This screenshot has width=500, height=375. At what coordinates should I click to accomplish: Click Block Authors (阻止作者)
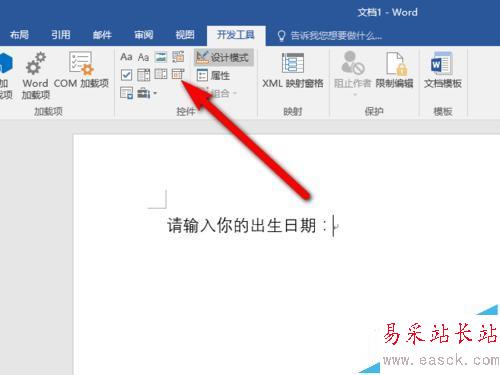(353, 73)
